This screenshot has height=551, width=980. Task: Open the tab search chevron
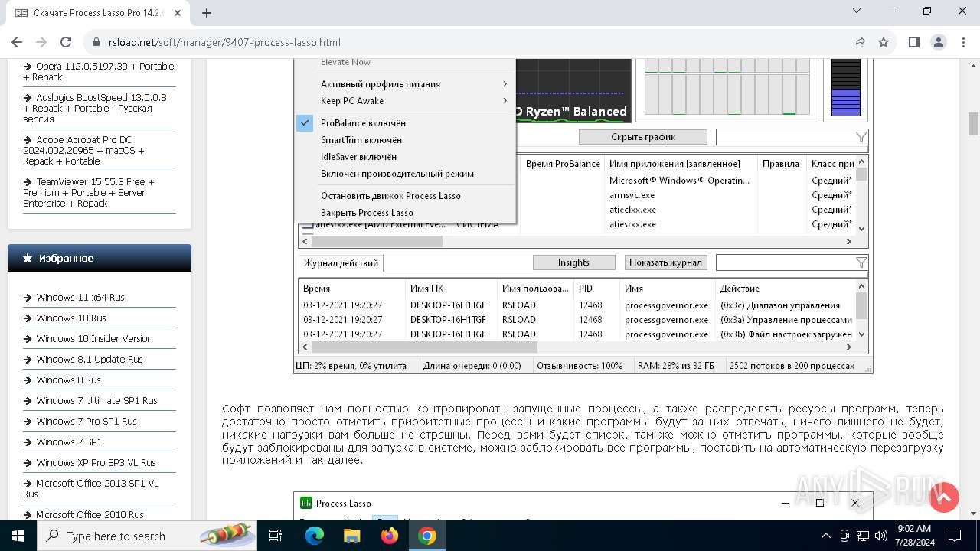857,11
